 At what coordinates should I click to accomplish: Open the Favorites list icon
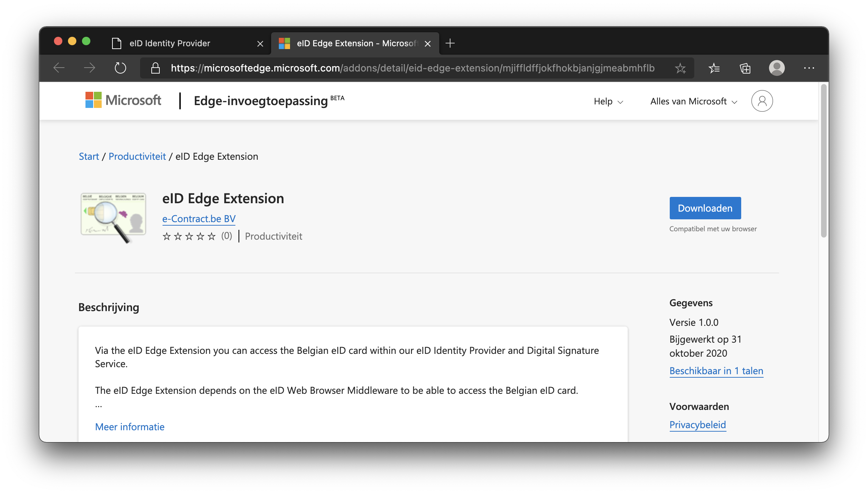(x=714, y=68)
